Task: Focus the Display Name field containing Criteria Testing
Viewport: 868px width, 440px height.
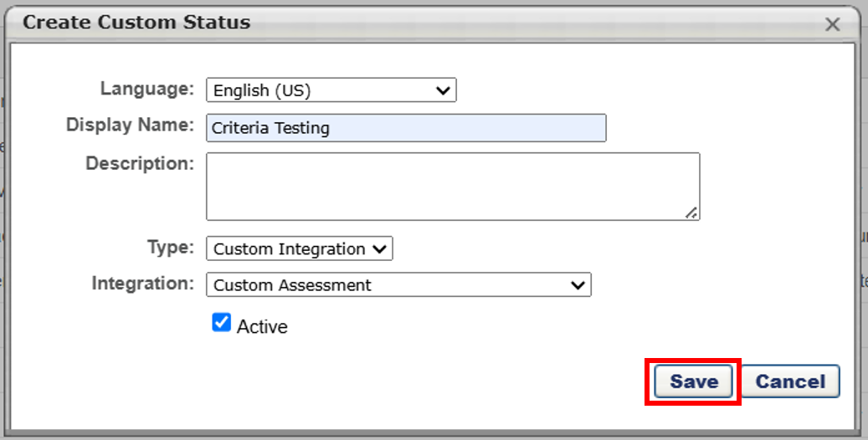Action: point(406,128)
